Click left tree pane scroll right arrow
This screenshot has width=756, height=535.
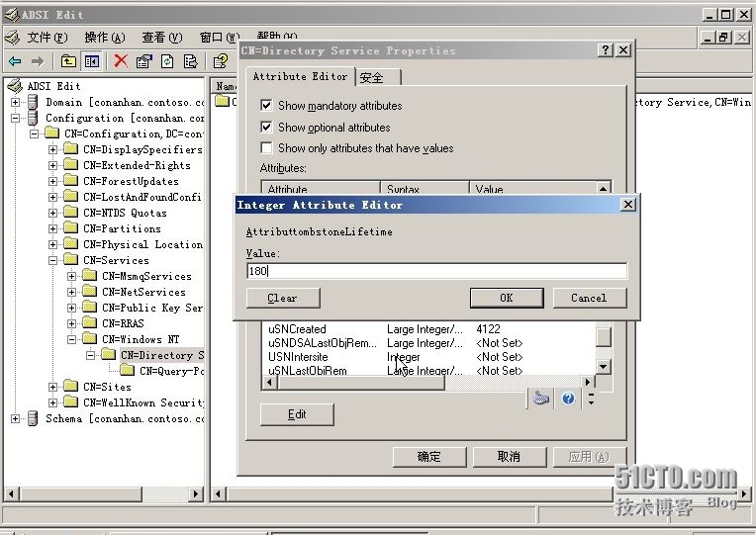[x=195, y=494]
